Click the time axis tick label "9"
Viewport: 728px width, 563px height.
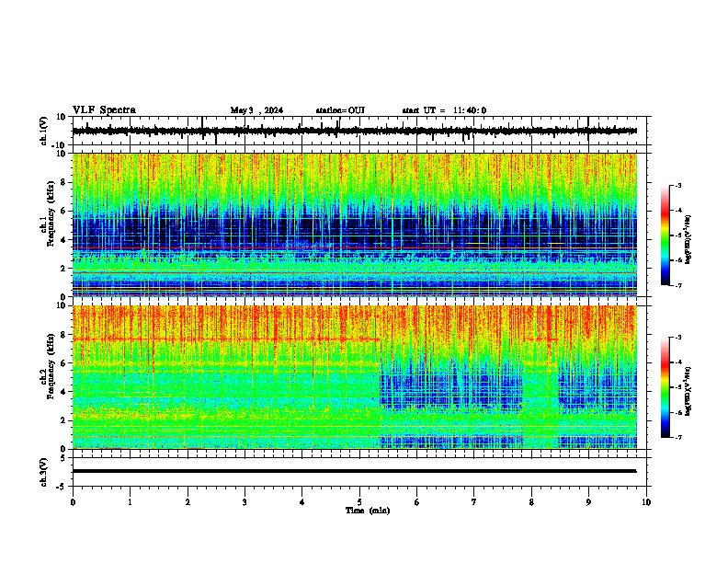(588, 502)
